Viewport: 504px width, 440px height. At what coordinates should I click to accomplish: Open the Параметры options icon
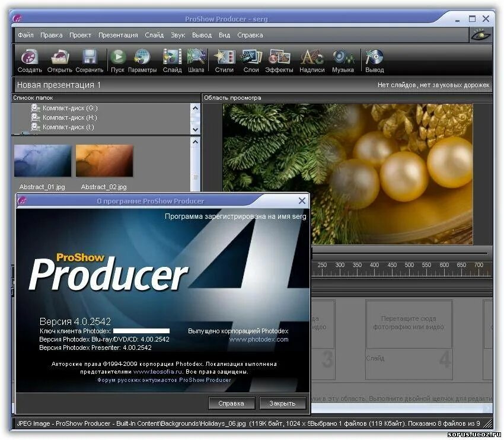142,60
